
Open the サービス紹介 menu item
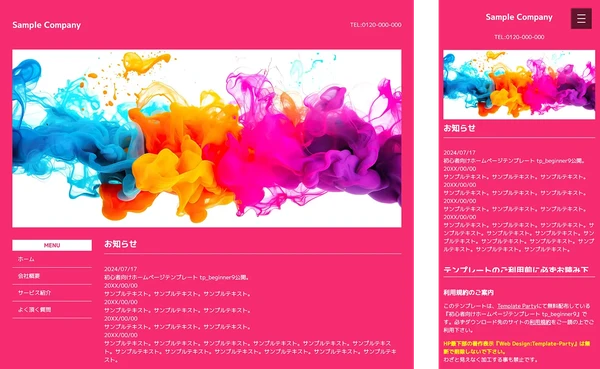pos(52,292)
